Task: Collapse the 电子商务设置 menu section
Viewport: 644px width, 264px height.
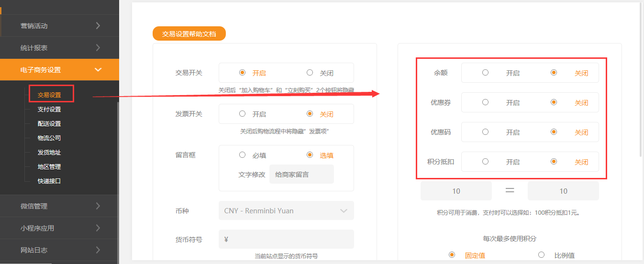Action: coord(98,70)
